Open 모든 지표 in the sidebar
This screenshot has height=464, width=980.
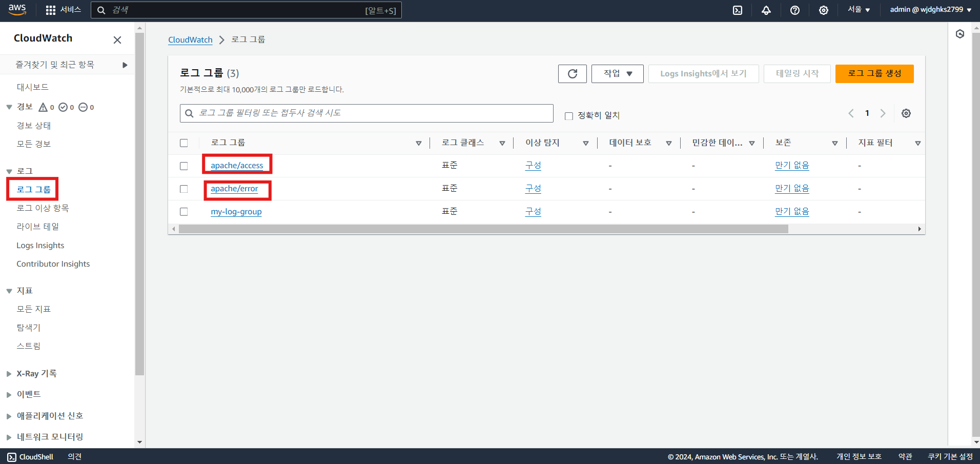(x=34, y=309)
